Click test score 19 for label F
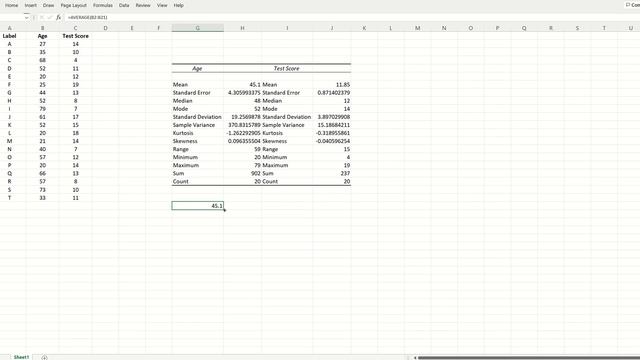640x360 pixels. [x=75, y=84]
